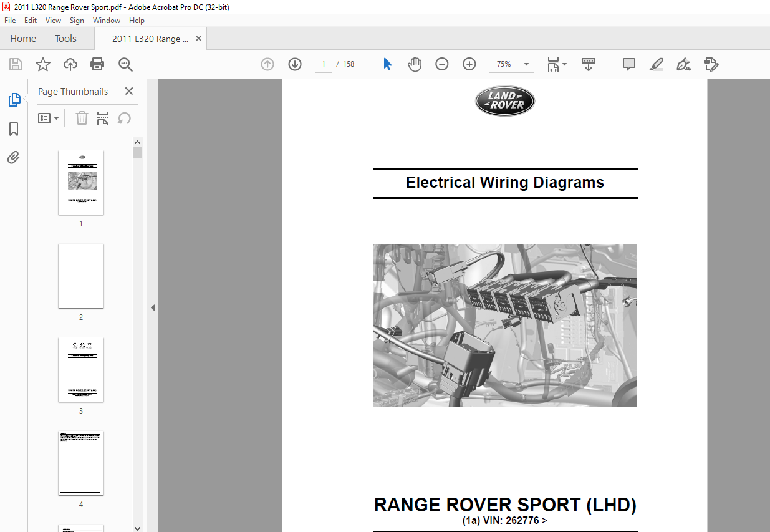This screenshot has width=770, height=532.
Task: Click the Send for signature icon
Action: tap(711, 64)
